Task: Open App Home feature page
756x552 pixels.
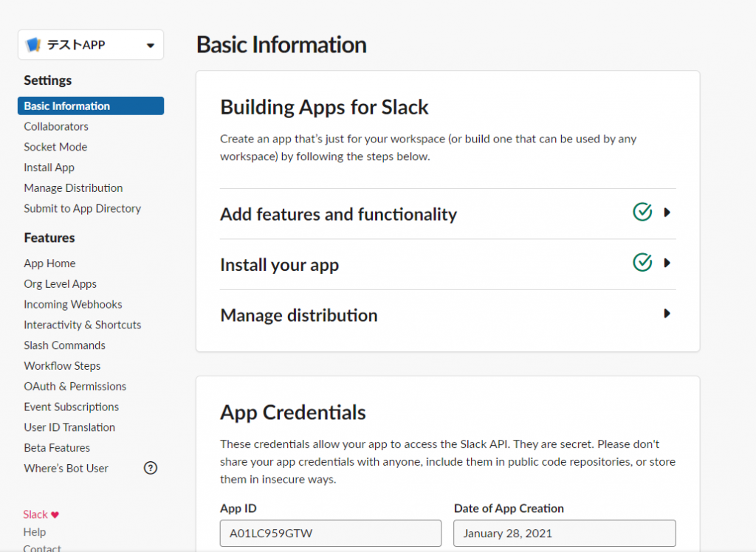Action: pyautogui.click(x=49, y=263)
